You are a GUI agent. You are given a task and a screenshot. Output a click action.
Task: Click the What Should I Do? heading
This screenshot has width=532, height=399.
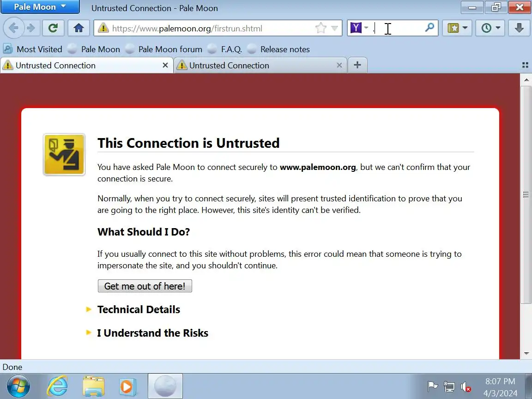[144, 232]
